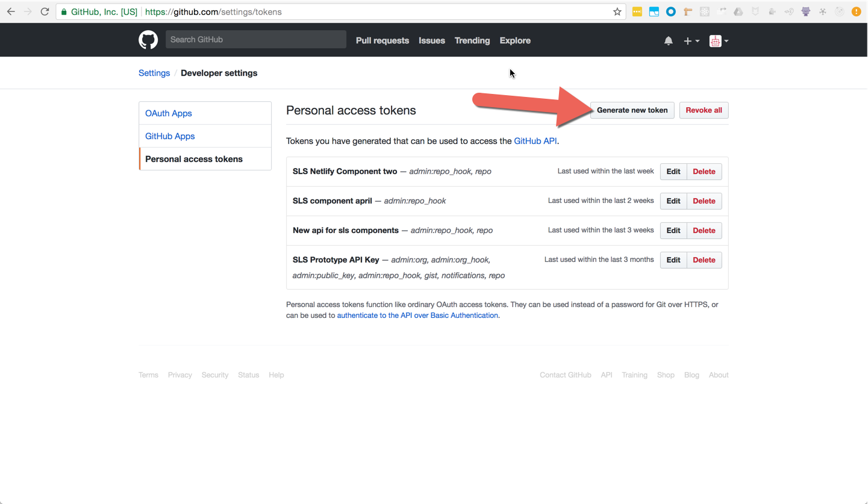Screen dimensions: 868x504
Task: Open the user avatar profile menu
Action: pyautogui.click(x=719, y=41)
